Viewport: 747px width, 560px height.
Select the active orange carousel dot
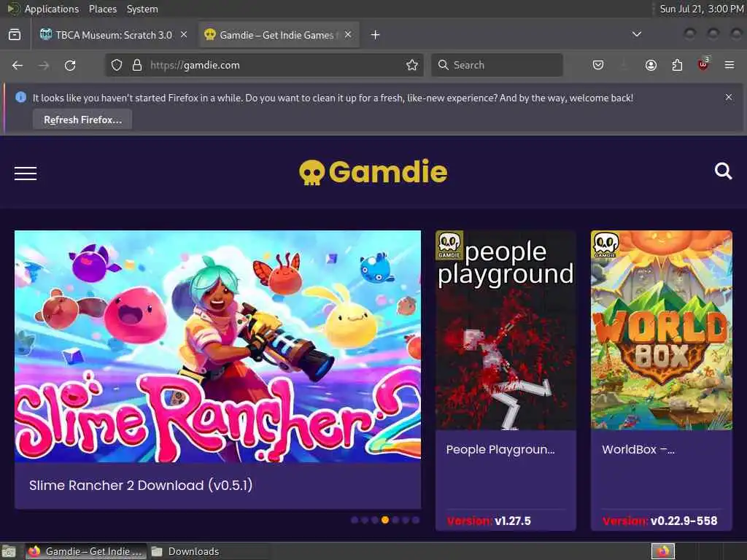click(x=385, y=520)
